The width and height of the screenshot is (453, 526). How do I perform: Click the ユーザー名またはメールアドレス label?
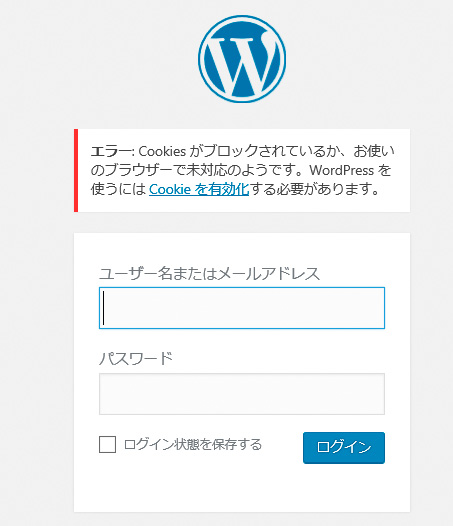[x=209, y=274]
